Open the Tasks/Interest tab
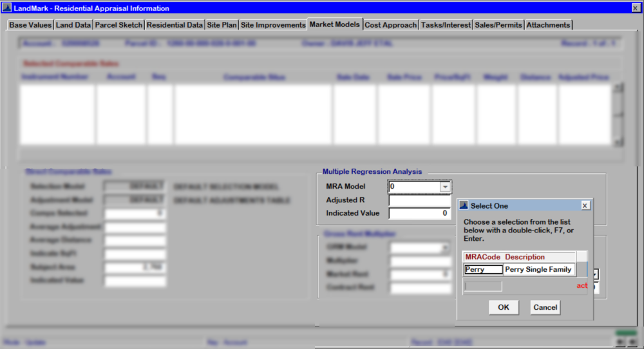 click(446, 25)
